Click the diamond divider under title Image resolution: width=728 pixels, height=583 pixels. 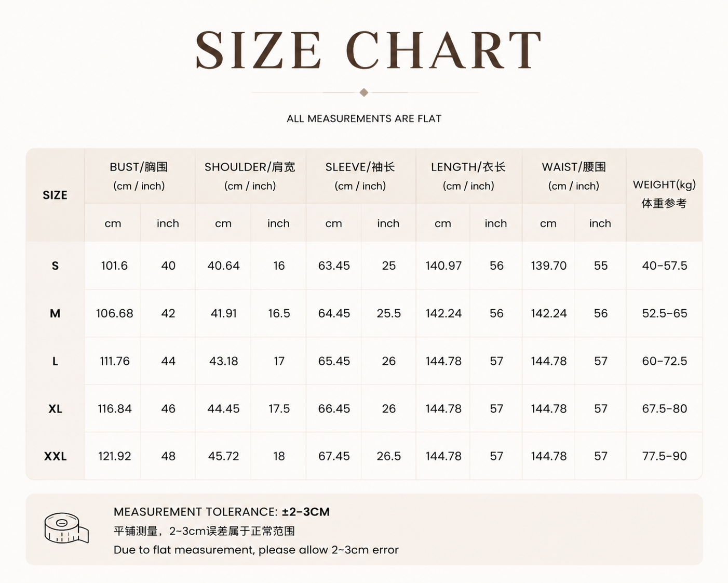[x=364, y=92]
